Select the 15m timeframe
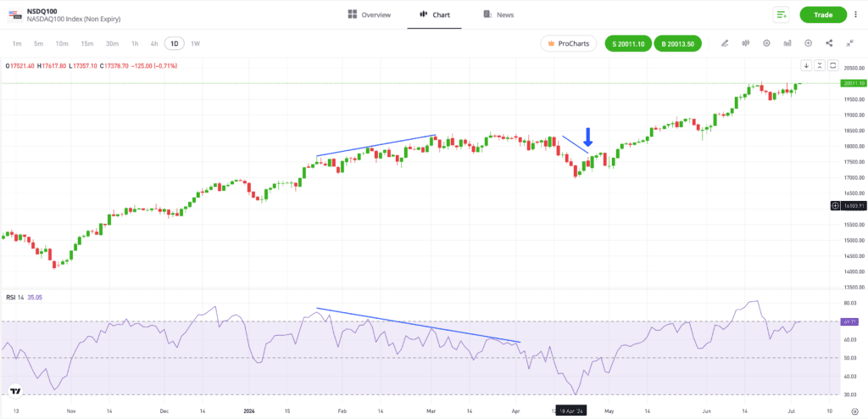Viewport: 868px width, 419px height. [87, 43]
